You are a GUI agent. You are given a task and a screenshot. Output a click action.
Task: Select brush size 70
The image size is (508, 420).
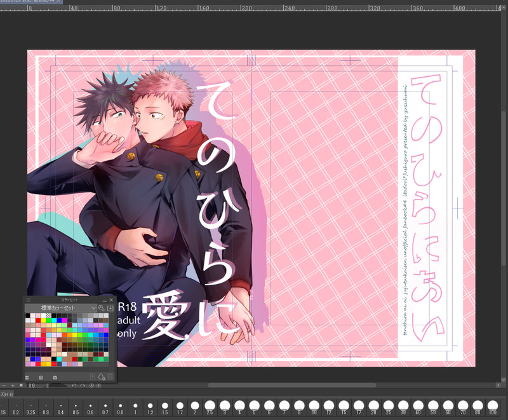click(463, 408)
